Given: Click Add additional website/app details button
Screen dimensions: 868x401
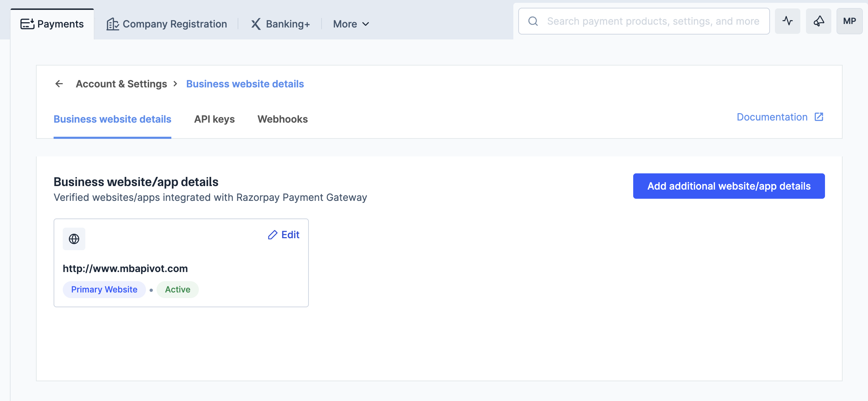Looking at the screenshot, I should 729,186.
